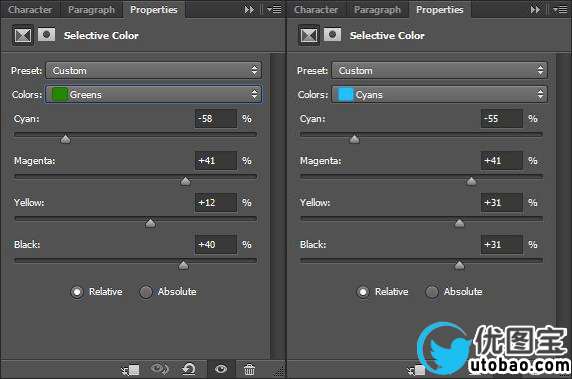Open Colors dropdown showing Cyans
The width and height of the screenshot is (572, 379).
click(x=440, y=94)
